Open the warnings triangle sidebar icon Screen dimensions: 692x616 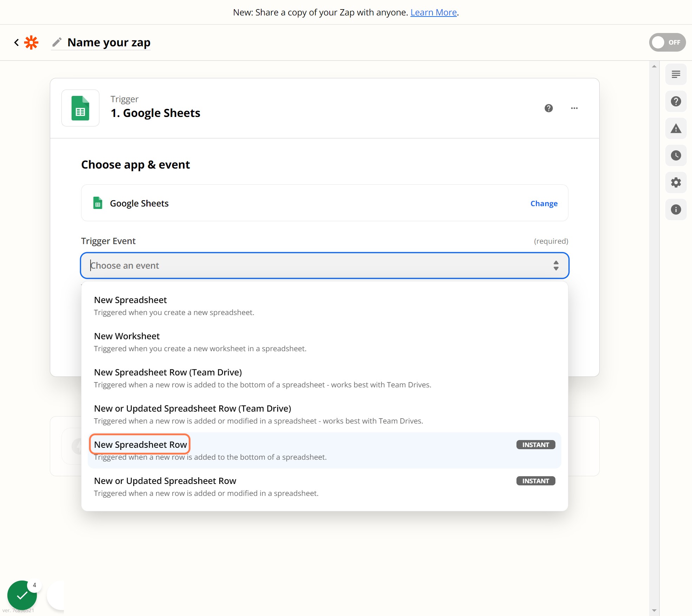click(676, 128)
